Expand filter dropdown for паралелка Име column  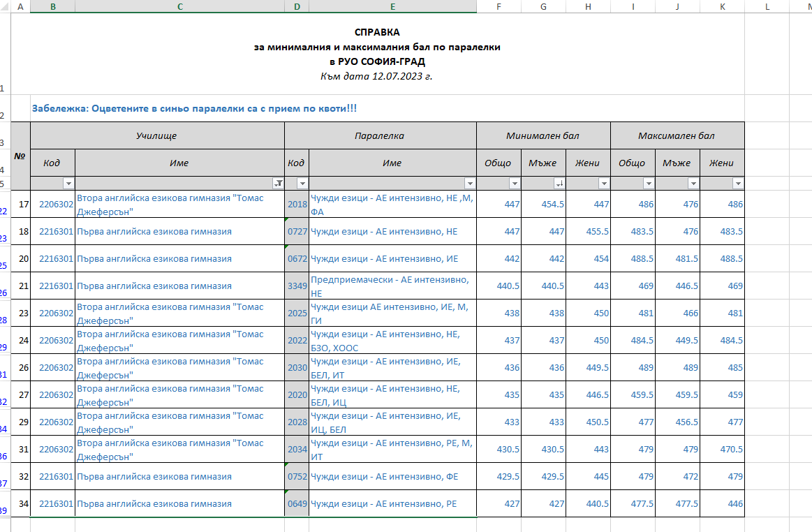(470, 184)
